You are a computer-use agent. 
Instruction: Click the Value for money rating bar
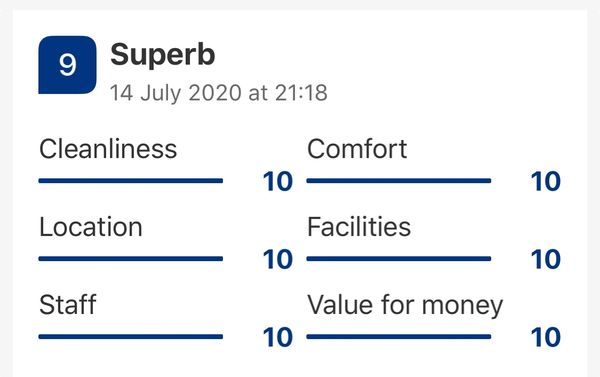coord(399,337)
